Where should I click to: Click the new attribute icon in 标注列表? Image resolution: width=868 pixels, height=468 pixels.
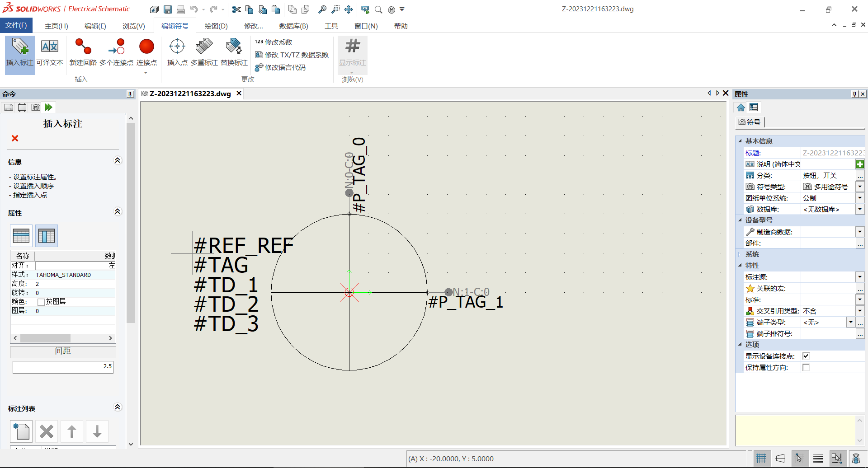[x=21, y=431]
